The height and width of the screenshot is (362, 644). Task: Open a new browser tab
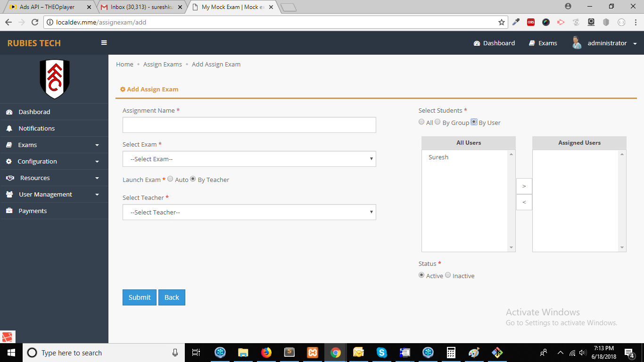[288, 7]
